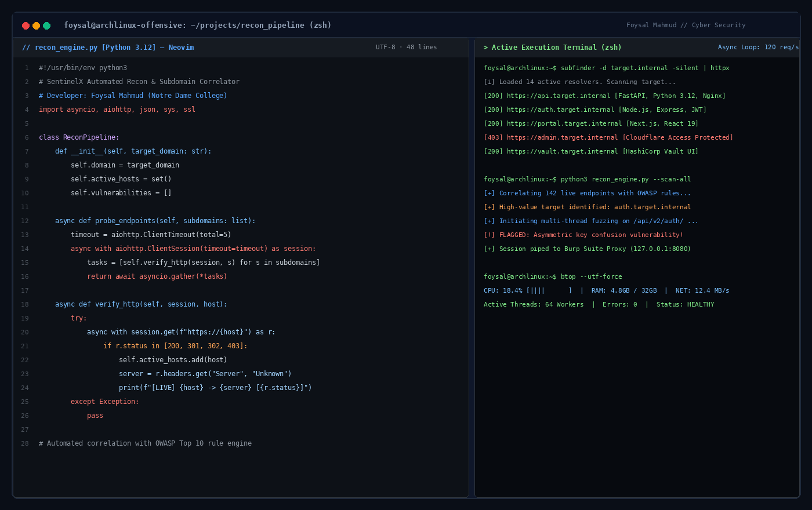Select the recon_engine.py Neovim pane header
Screen dimensions: 812x510
(108, 48)
